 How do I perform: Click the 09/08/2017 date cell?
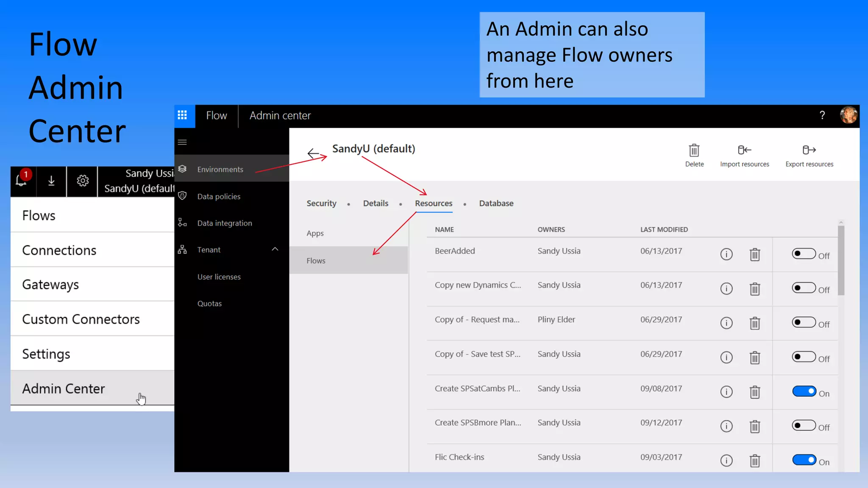[661, 388]
